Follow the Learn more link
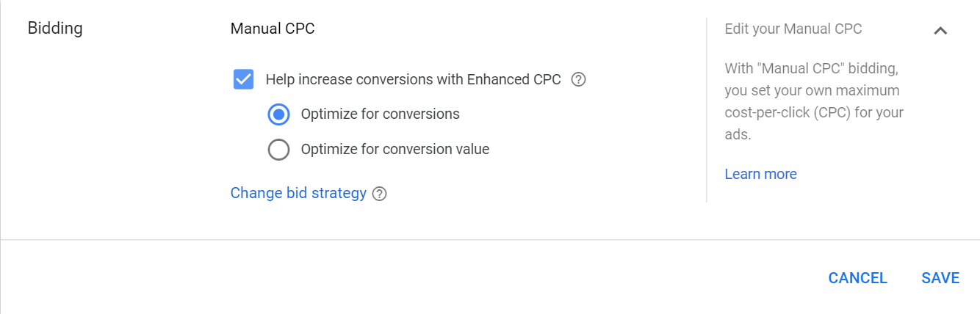The height and width of the screenshot is (314, 980). 760,174
